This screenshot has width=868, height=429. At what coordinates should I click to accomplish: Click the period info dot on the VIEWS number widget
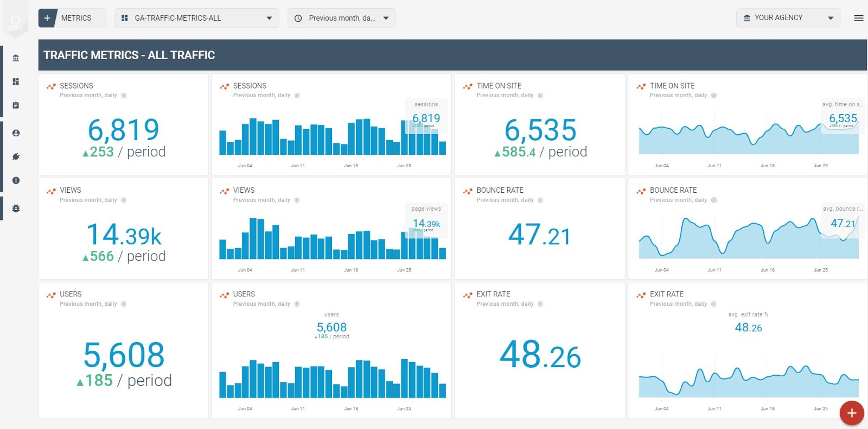point(124,200)
